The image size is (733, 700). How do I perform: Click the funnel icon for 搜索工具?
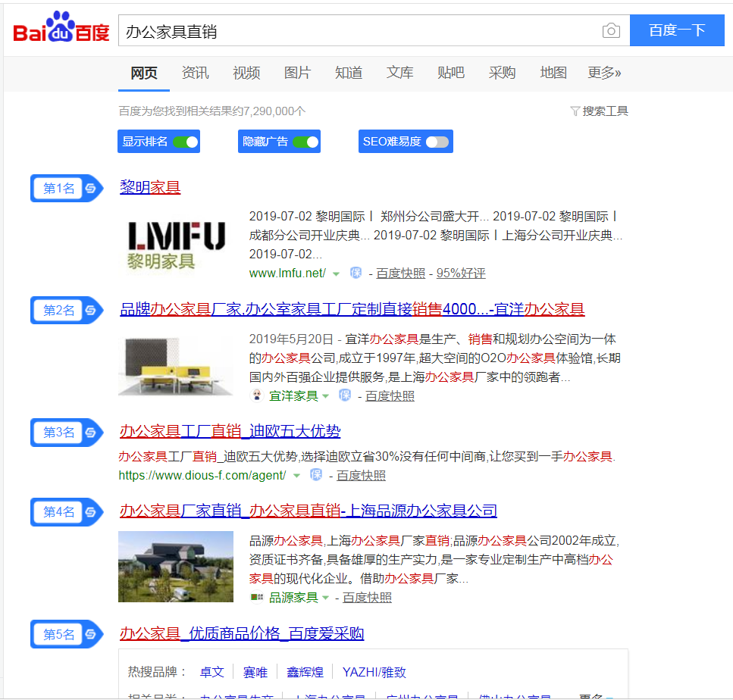tap(575, 111)
